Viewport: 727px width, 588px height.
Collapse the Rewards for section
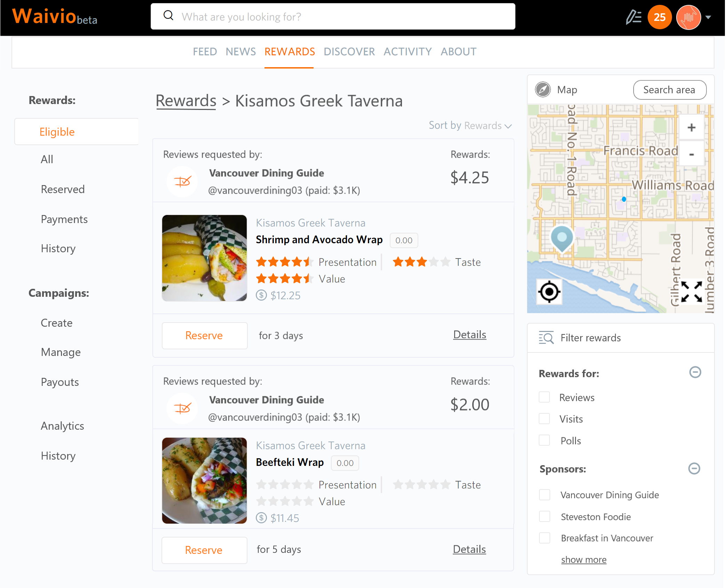coord(695,372)
